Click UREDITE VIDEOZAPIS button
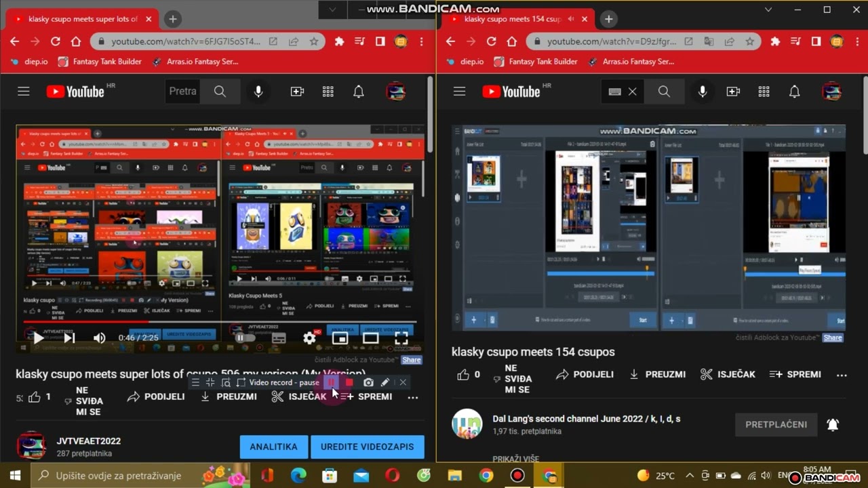868x488 pixels. pos(367,447)
